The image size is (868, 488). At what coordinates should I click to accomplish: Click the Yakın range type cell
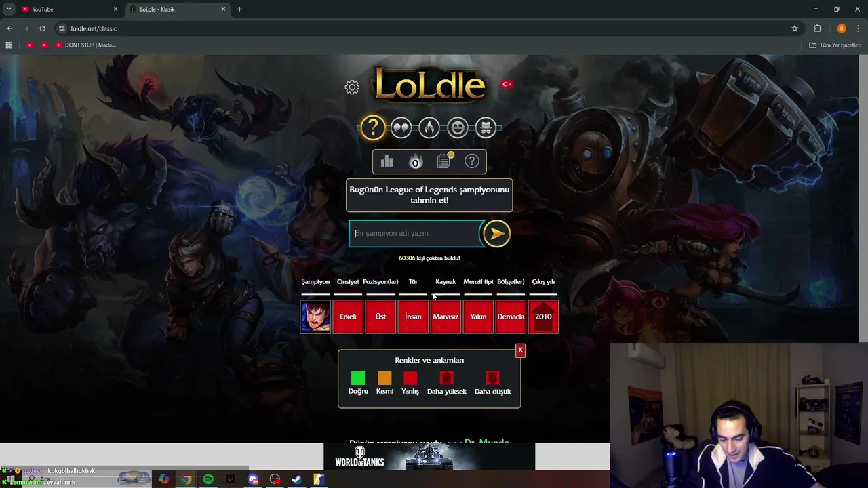tap(478, 317)
